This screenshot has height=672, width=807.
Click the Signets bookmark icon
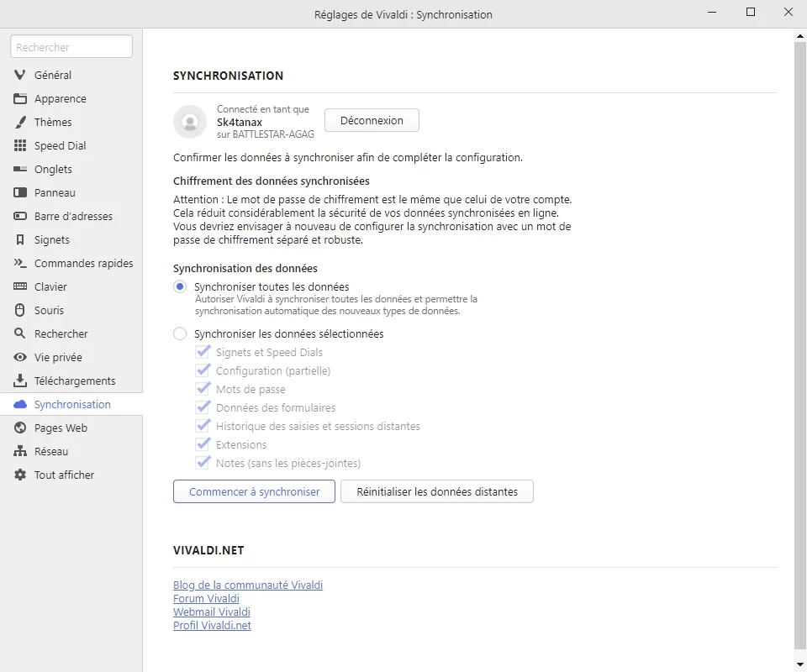tap(19, 240)
